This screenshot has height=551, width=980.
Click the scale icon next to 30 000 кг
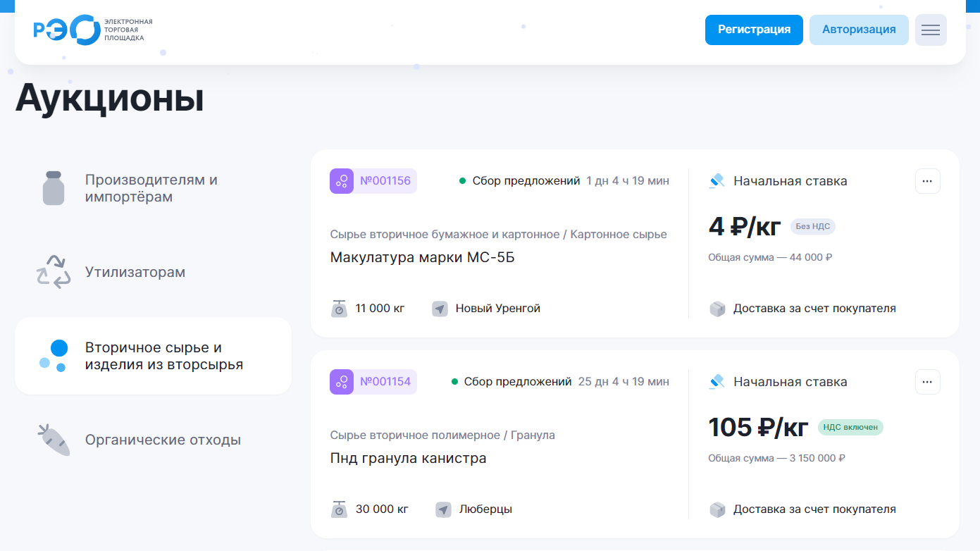tap(340, 509)
